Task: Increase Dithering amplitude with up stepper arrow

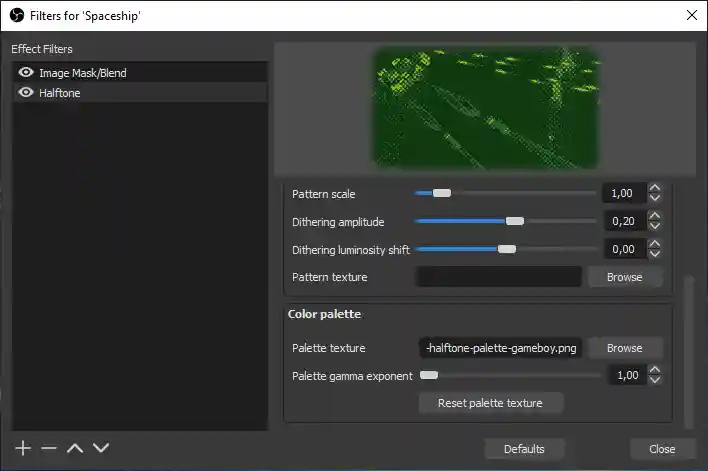Action: [655, 216]
